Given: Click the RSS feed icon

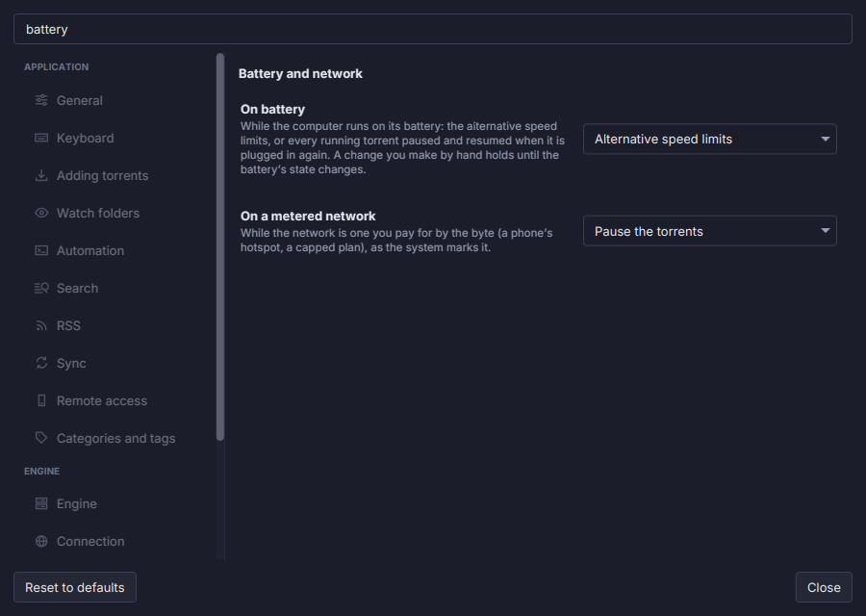Looking at the screenshot, I should 41,325.
